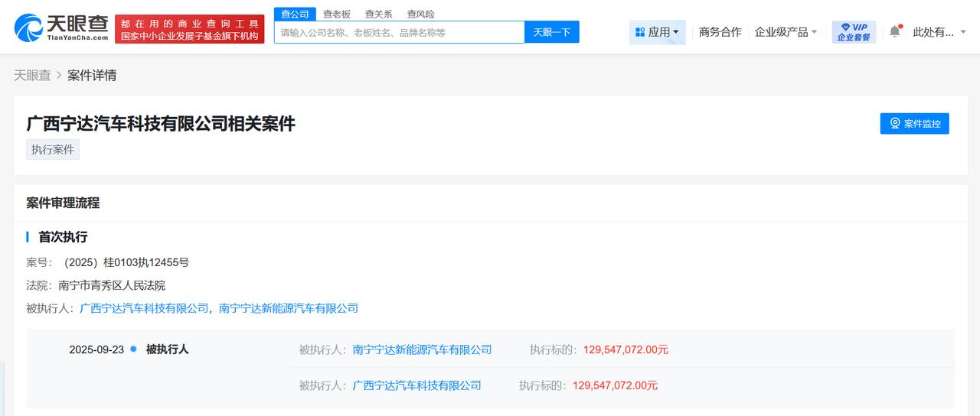The height and width of the screenshot is (416, 980).
Task: Select the 查公司 search tab
Action: click(x=295, y=14)
